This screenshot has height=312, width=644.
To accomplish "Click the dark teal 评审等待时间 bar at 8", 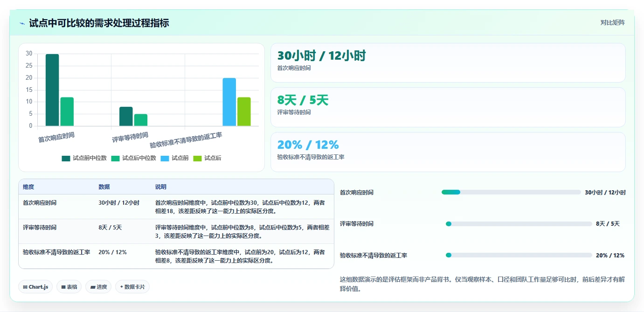I will 126,116.
